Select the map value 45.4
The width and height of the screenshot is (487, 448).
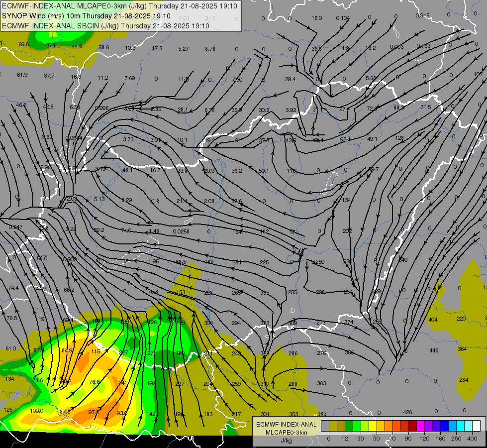pos(50,45)
